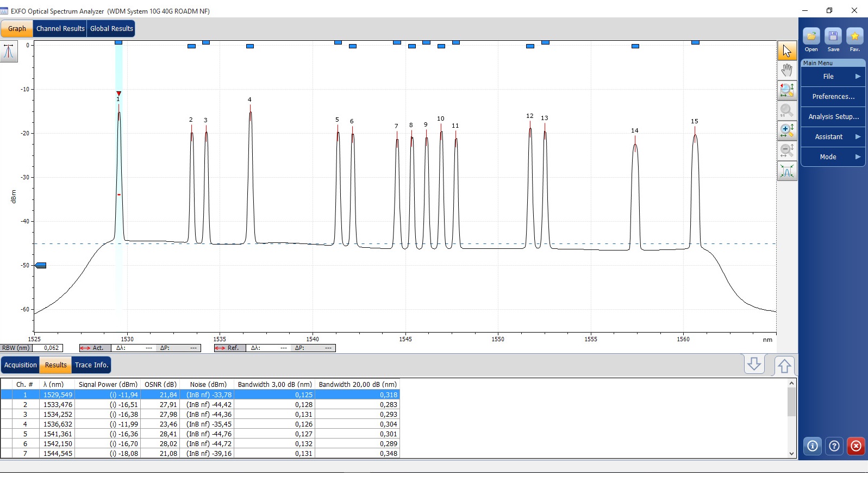Click the blue threshold marker at -50 dBm
This screenshot has width=868, height=482.
(x=41, y=266)
